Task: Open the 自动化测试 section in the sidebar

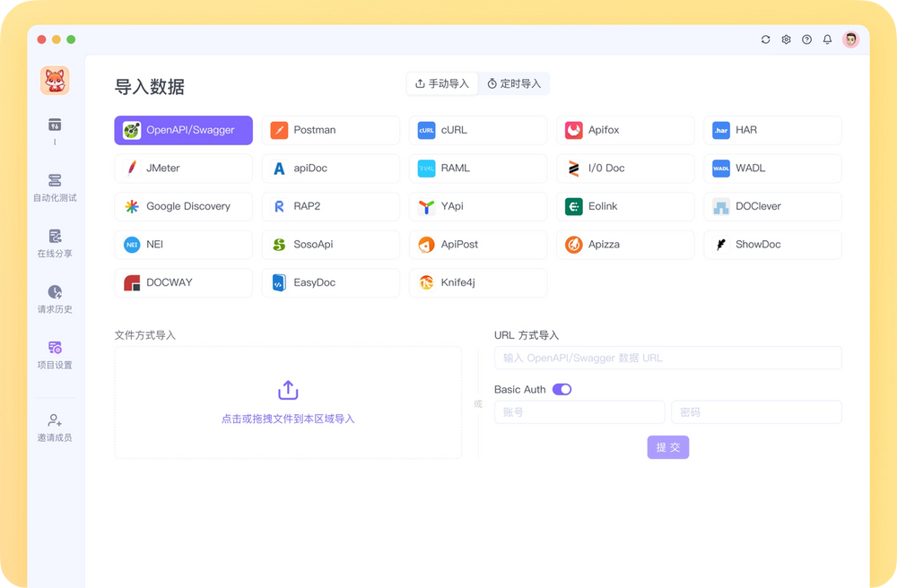Action: click(55, 186)
